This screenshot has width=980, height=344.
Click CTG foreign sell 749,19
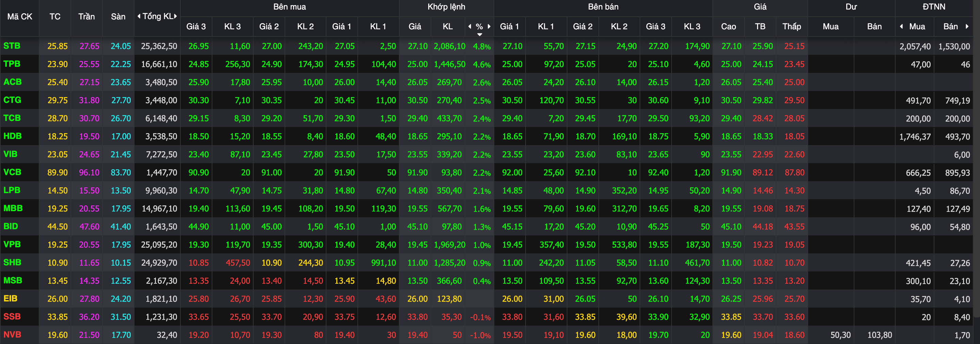click(958, 100)
